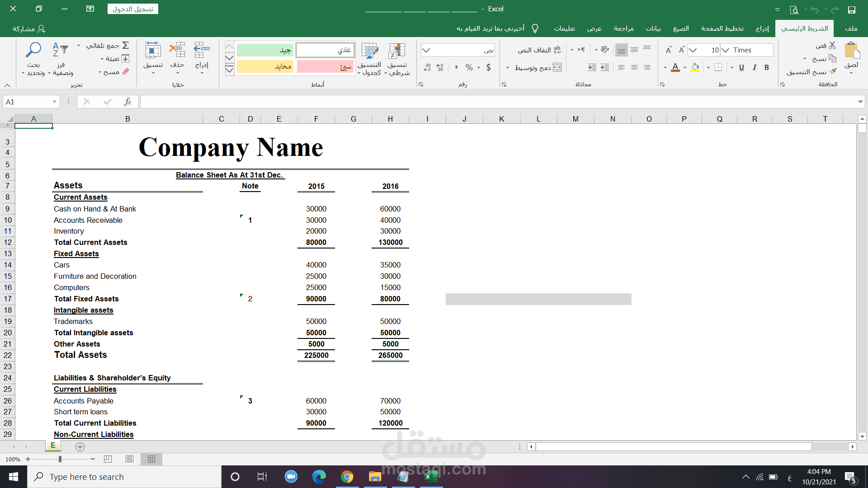Screen dimensions: 868x488
Task: Click the Sort and Filter icon
Action: (60, 50)
